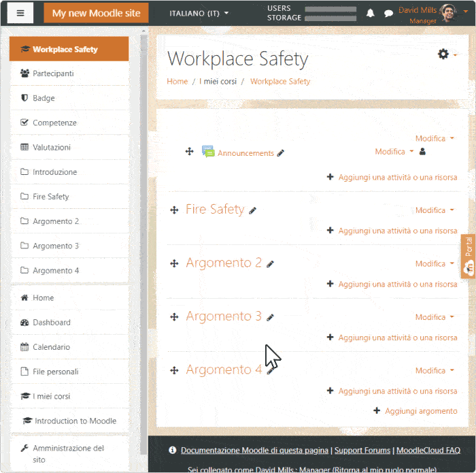Image resolution: width=476 pixels, height=473 pixels.
Task: Open Valutazioni from the side navigation
Action: [52, 147]
